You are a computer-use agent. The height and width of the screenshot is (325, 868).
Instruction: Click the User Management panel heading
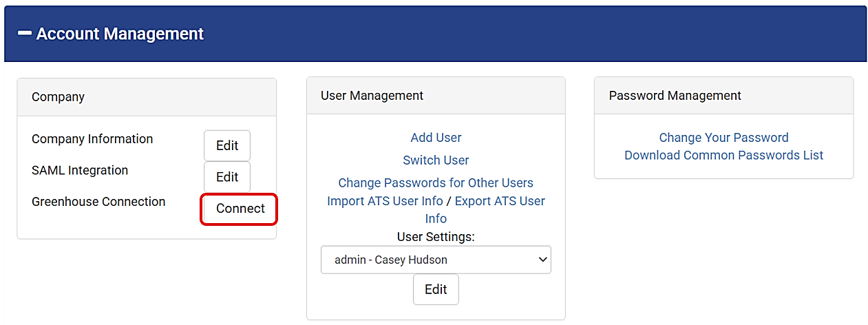[x=372, y=96]
